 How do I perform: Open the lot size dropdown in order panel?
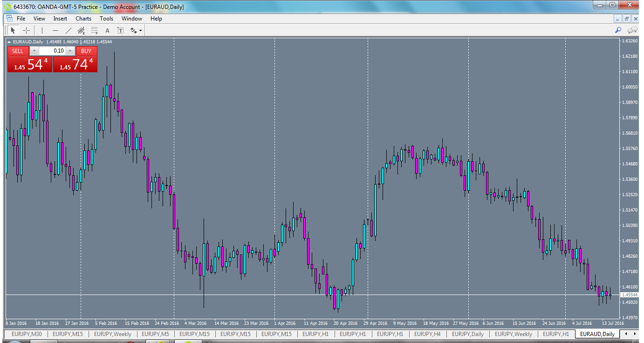tap(34, 51)
